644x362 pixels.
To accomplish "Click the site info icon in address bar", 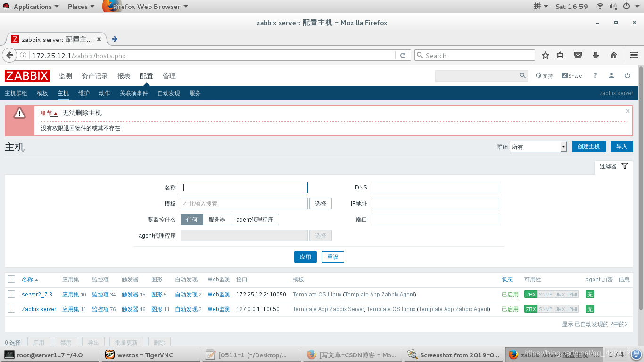I will (23, 55).
